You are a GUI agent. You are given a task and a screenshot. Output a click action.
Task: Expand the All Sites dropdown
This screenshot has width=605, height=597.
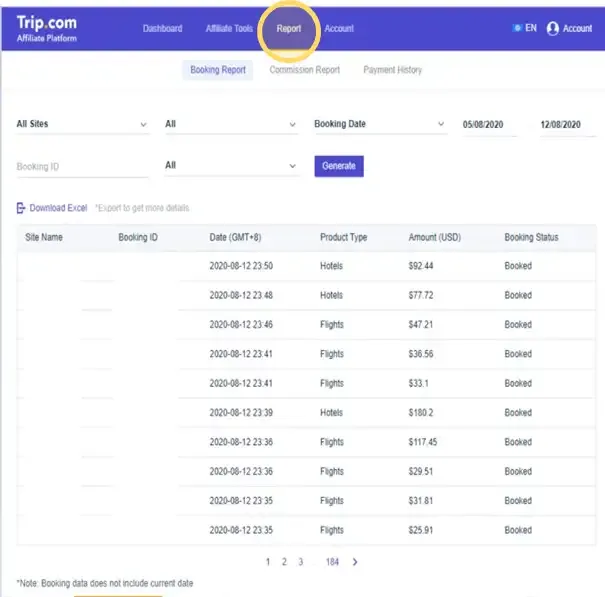tap(82, 125)
